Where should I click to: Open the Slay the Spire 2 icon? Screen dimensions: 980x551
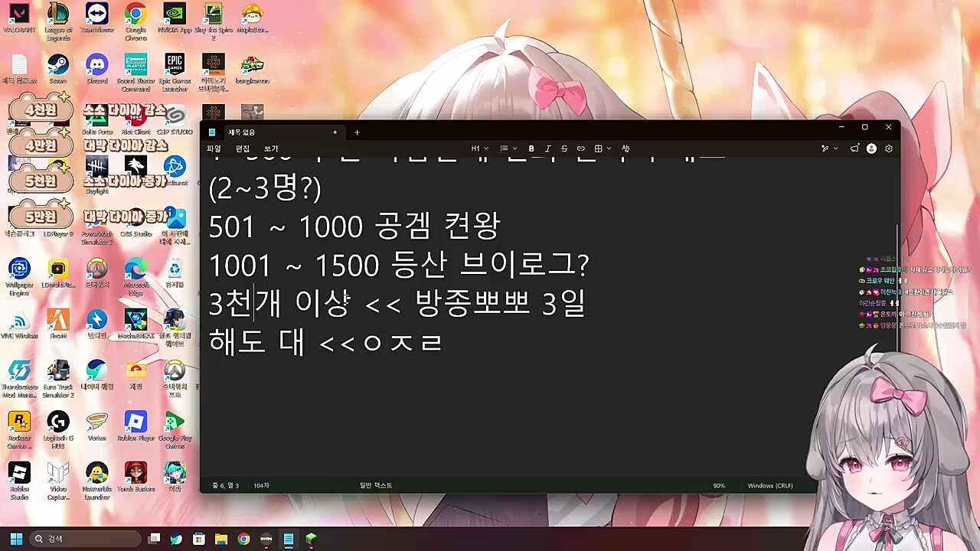[214, 21]
